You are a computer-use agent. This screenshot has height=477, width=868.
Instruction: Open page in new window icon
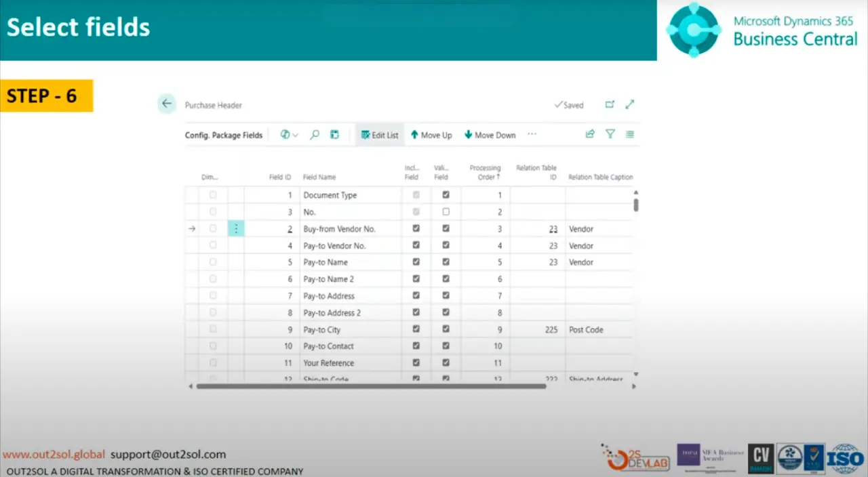pos(610,104)
